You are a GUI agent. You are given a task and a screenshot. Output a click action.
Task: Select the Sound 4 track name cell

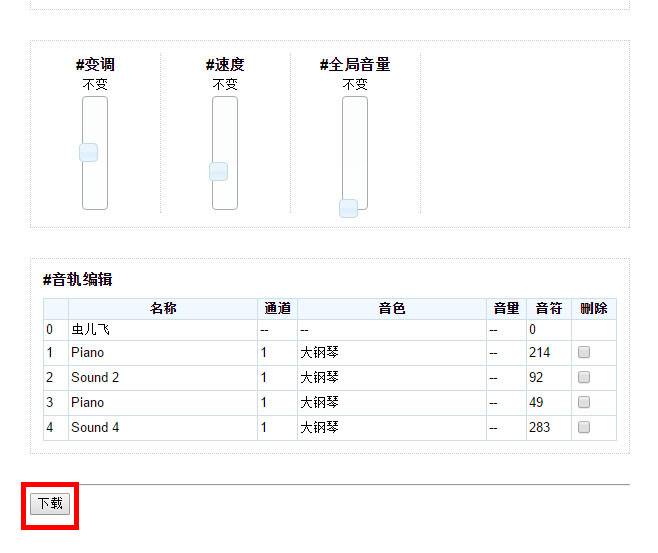coord(95,428)
